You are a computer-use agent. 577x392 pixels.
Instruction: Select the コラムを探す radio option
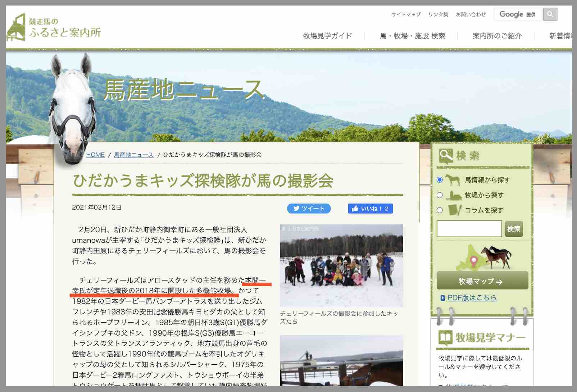[x=439, y=210]
